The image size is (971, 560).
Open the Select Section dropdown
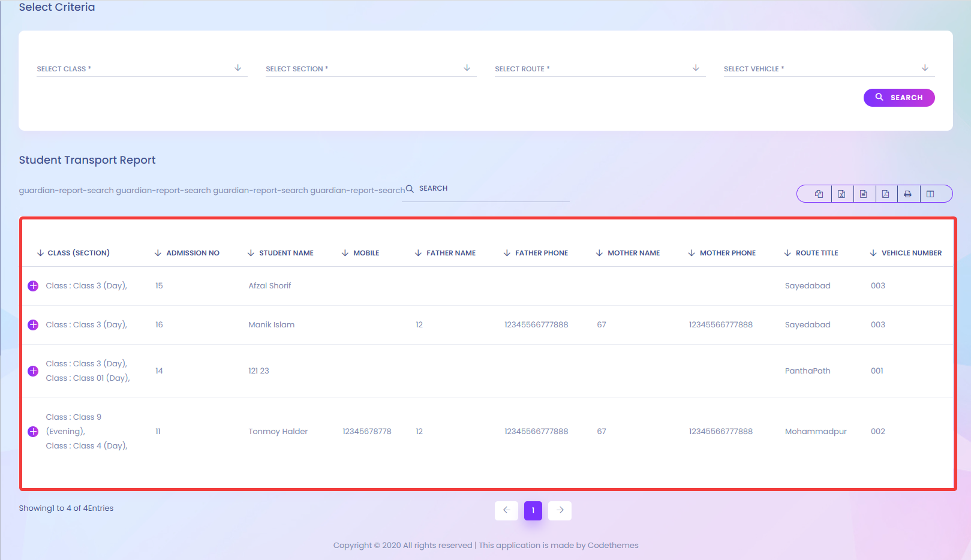click(x=371, y=68)
